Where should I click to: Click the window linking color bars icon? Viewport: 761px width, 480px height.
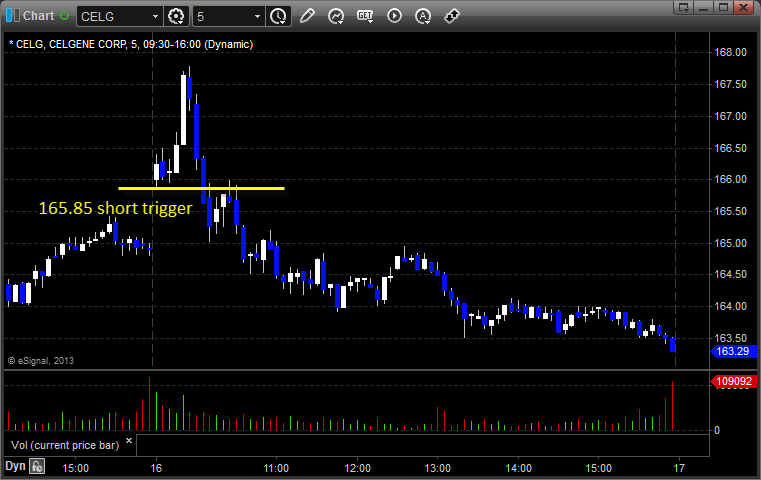tap(13, 16)
